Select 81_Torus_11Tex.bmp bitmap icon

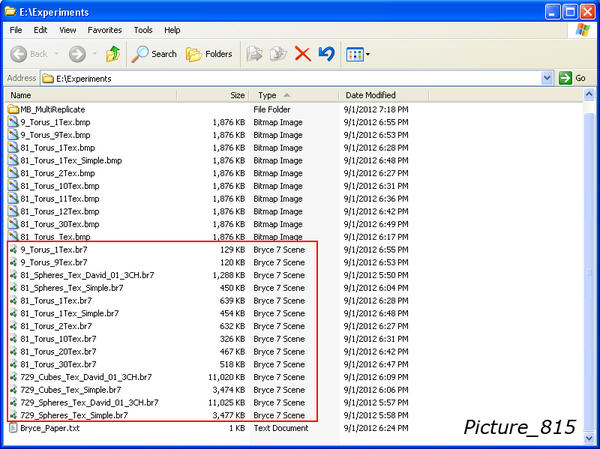coord(13,198)
